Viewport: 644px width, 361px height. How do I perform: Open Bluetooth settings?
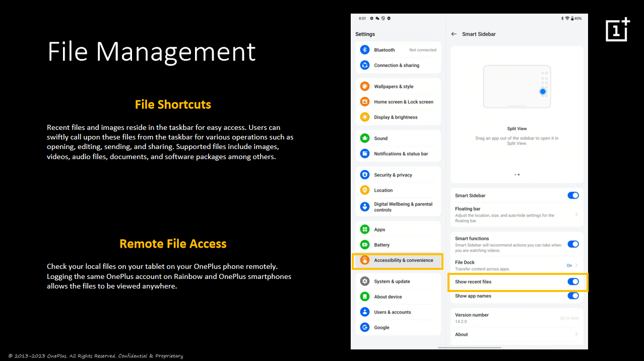[398, 50]
